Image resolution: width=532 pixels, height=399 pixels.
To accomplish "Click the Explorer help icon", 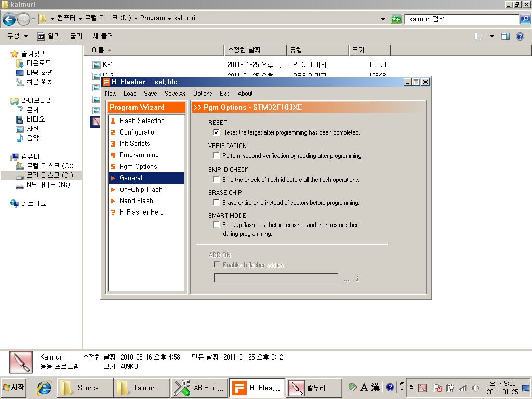I will [520, 36].
